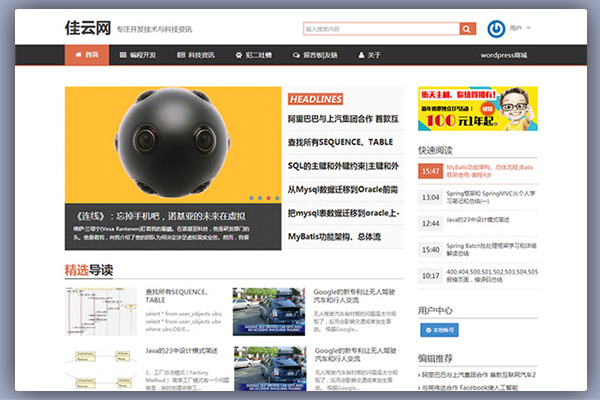Open 编辑推荐 link 阿里巴巴与上汽集团合作
This screenshot has width=600, height=400.
pyautogui.click(x=478, y=375)
